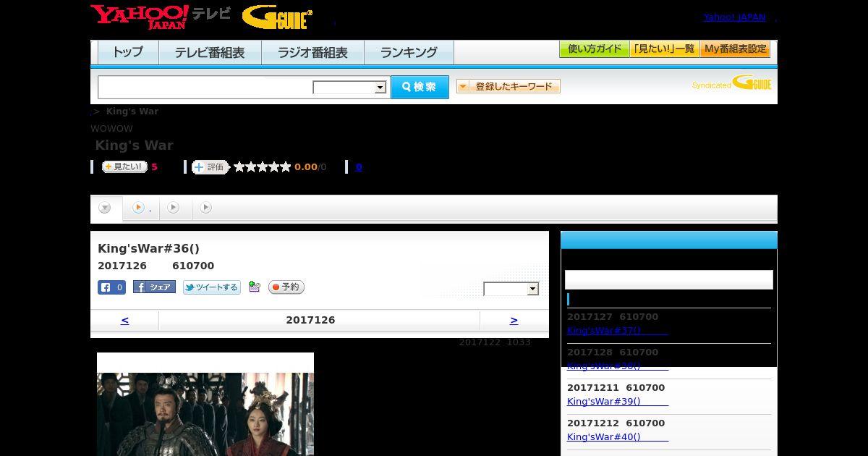
Task: Click the 評価 rating plus button
Action: [x=210, y=167]
